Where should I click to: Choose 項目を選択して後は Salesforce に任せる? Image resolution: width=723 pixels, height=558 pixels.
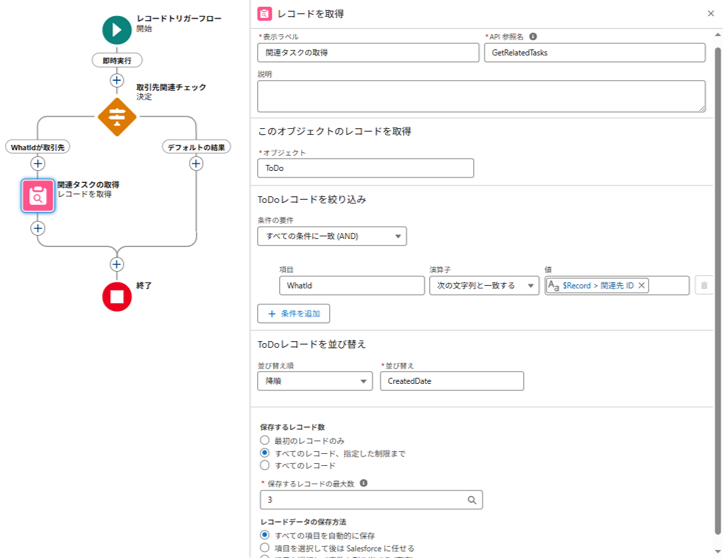coord(264,548)
